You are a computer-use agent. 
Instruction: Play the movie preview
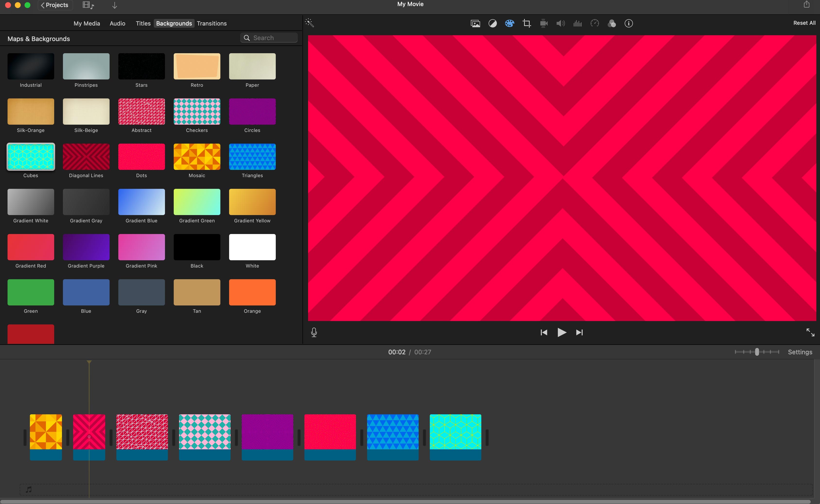(x=562, y=332)
